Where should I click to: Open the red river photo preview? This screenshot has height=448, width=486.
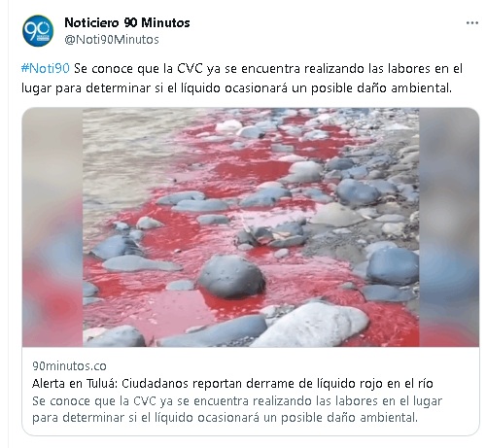251,227
